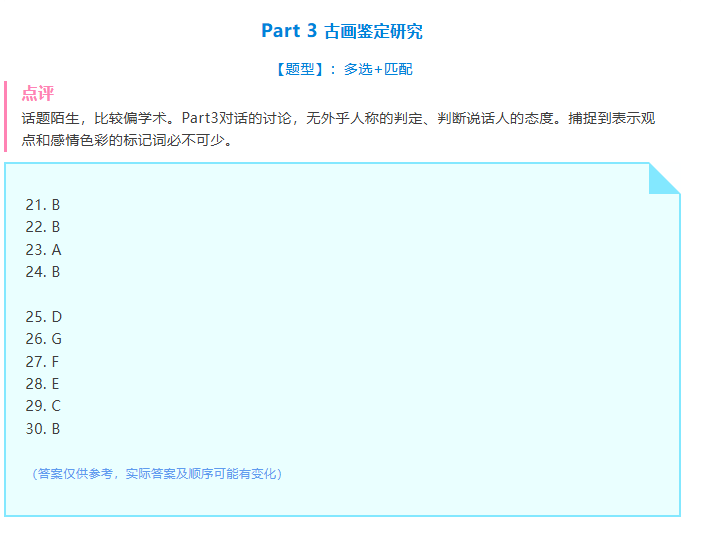The width and height of the screenshot is (703, 543).
Task: Select answer line 21. B
Action: [x=43, y=205]
